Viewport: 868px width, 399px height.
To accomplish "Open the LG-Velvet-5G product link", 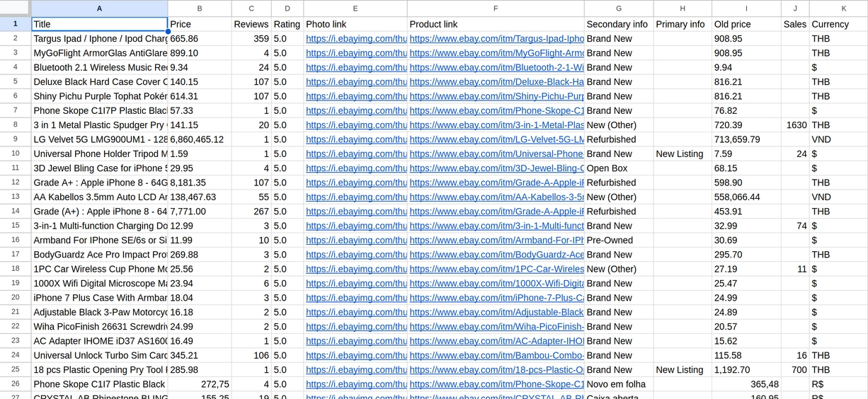I will (496, 139).
